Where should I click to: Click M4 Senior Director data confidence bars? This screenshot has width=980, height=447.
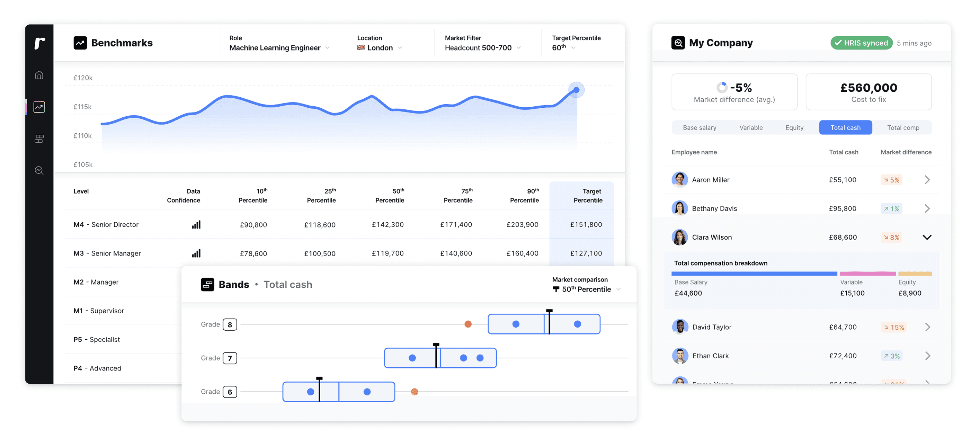[x=196, y=225]
